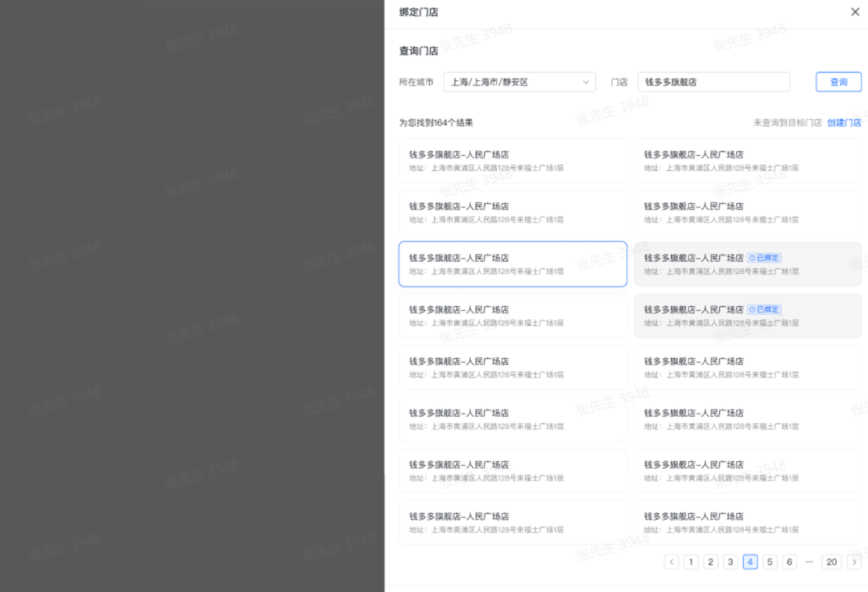Select the highlighted 钱多多旗舰店-人民广场店 card
The width and height of the screenshot is (868, 592).
pyautogui.click(x=513, y=263)
